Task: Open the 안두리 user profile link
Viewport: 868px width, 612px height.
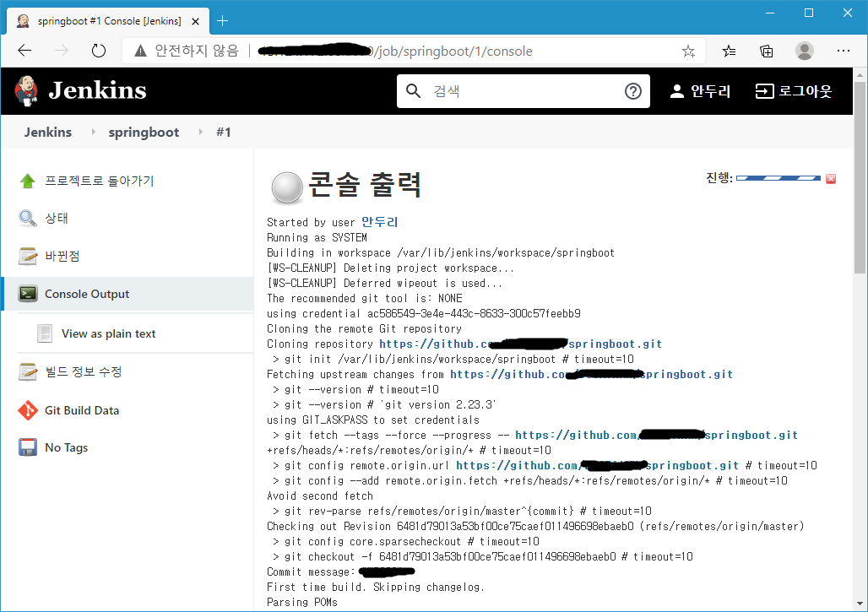Action: tap(710, 91)
